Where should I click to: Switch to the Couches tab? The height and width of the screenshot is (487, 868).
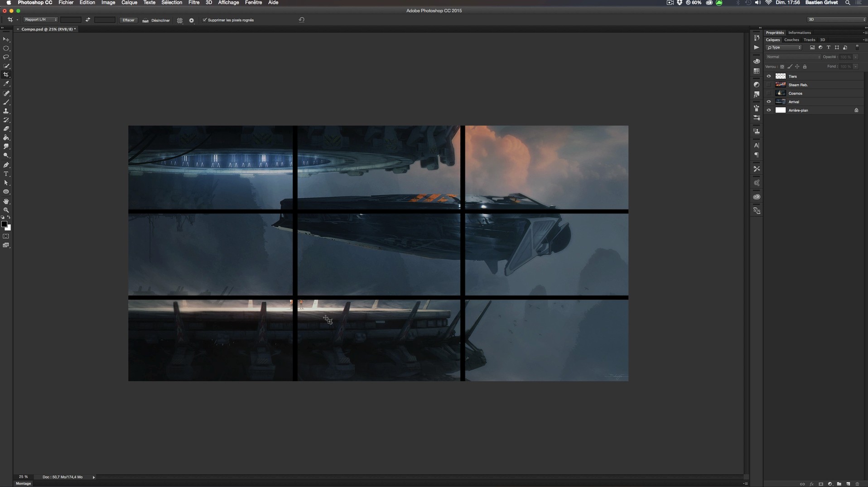pyautogui.click(x=791, y=40)
